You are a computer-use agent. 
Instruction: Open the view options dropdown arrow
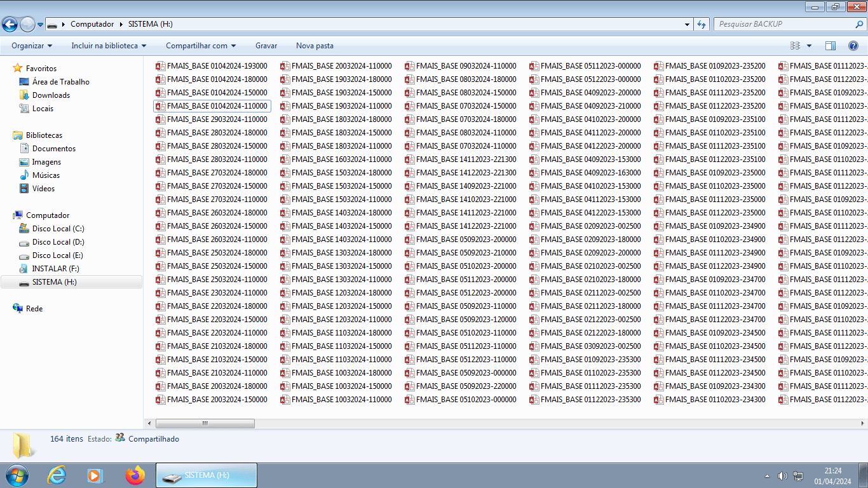click(809, 46)
